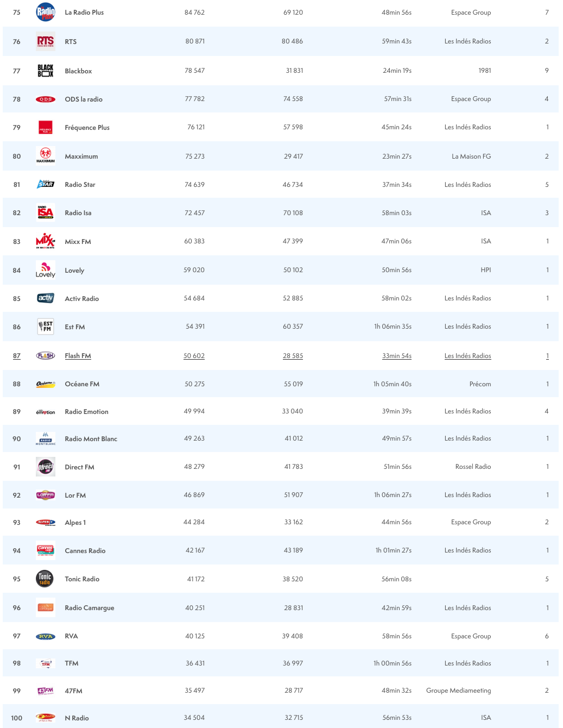The width and height of the screenshot is (563, 728).
Task: Click the Lovely radio logo
Action: pyautogui.click(x=46, y=269)
